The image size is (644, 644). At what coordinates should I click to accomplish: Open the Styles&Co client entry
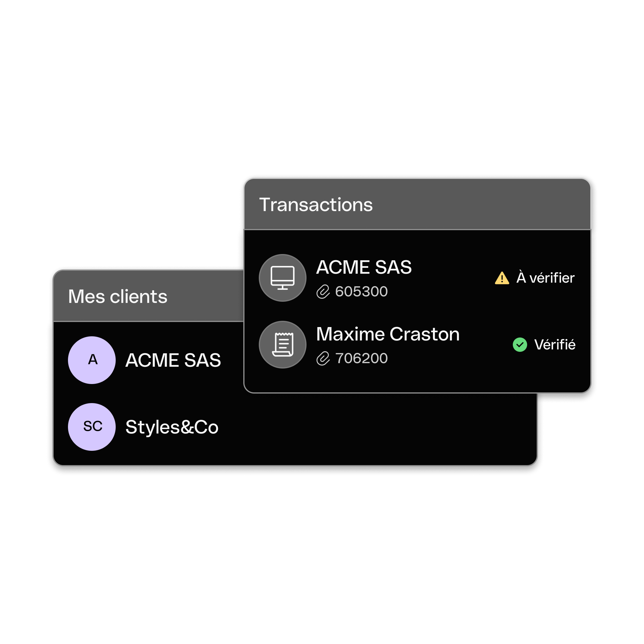click(x=295, y=427)
